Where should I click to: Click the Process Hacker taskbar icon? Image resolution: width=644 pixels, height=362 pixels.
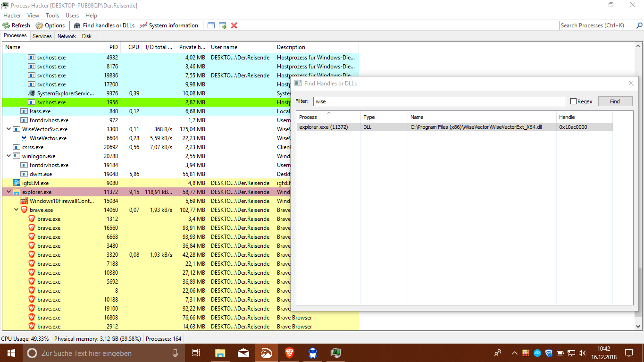335,353
